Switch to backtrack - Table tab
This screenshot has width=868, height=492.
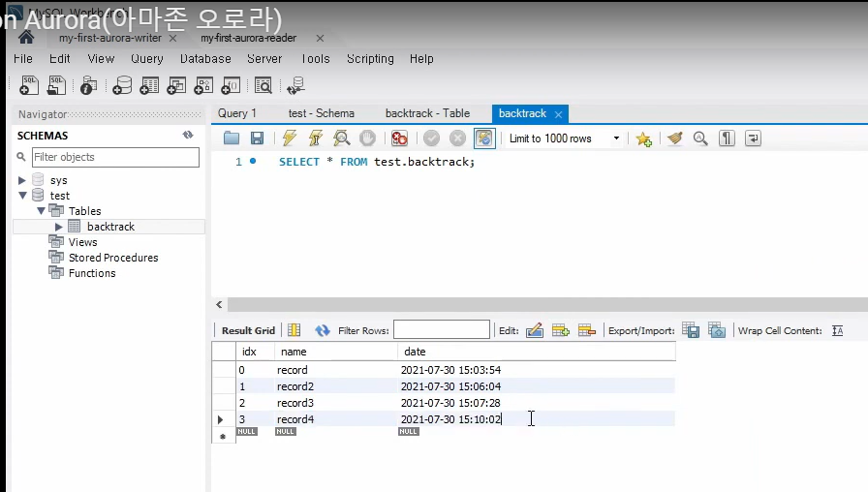click(x=427, y=113)
